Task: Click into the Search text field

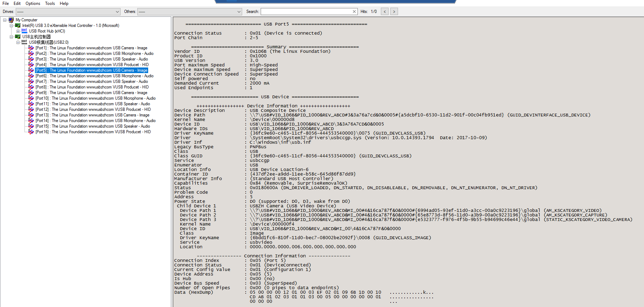Action: (306, 12)
